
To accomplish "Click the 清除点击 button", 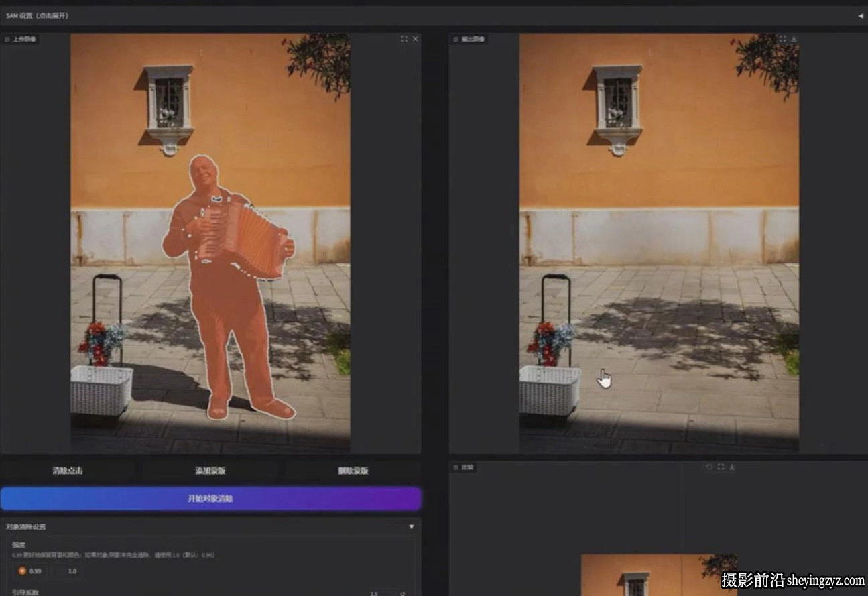I will (68, 471).
